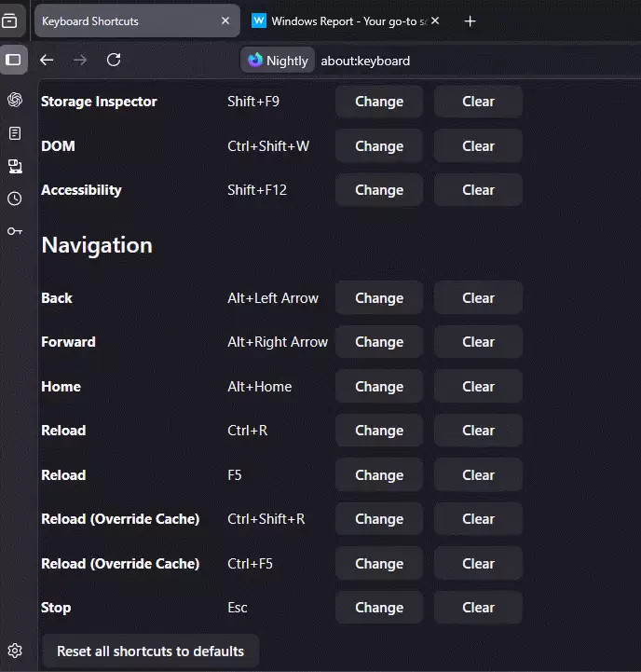Open the History clock icon in sidebar
This screenshot has height=672, width=641.
14,199
